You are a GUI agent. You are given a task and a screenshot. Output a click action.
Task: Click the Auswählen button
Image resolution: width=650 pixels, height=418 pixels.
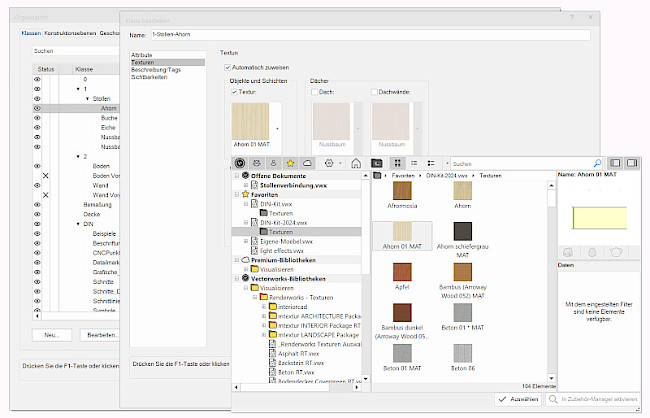pos(517,399)
